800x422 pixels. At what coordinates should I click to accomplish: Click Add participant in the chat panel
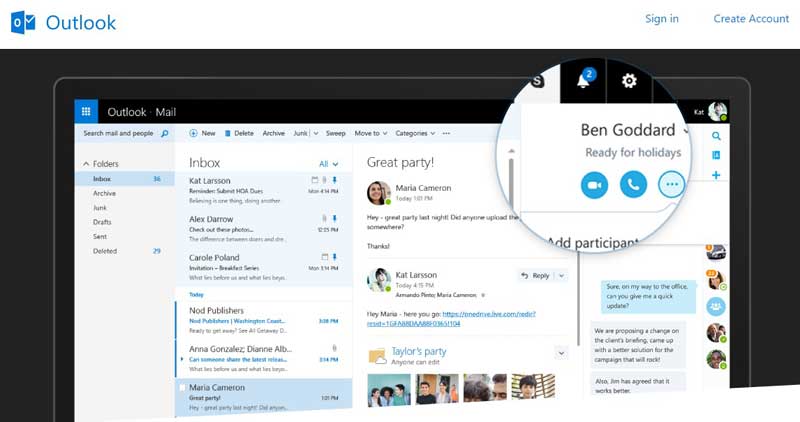[592, 243]
